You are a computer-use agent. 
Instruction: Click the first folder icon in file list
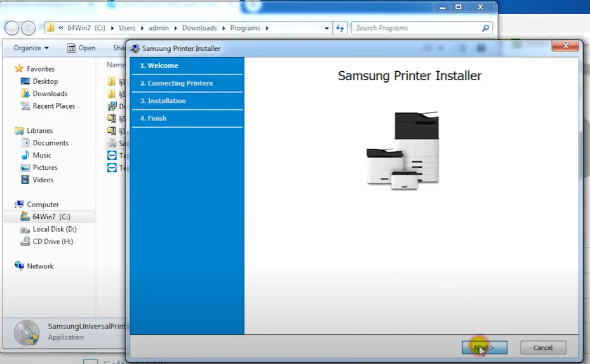112,81
